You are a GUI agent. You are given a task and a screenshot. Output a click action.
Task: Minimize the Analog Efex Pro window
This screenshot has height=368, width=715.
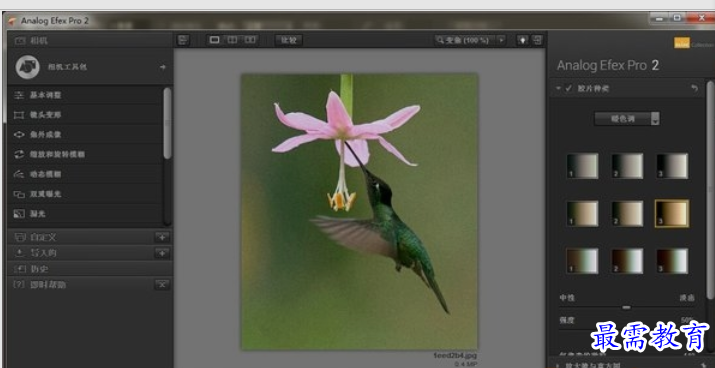[x=659, y=19]
